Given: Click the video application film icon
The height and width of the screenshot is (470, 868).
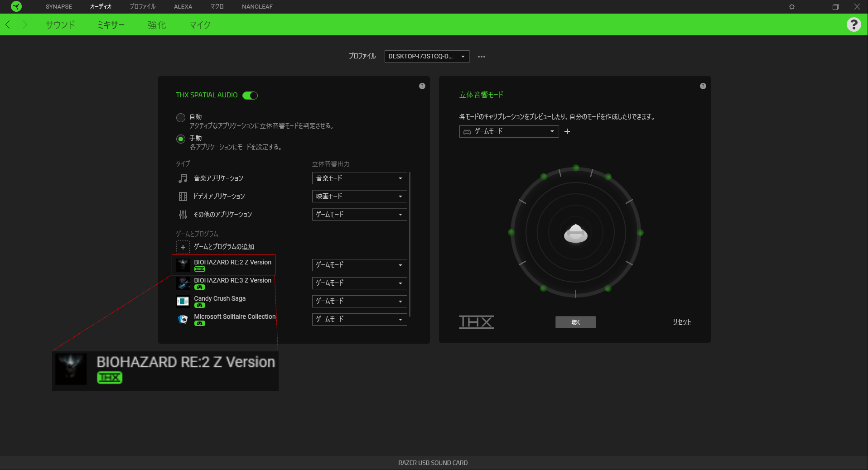Looking at the screenshot, I should coord(183,197).
